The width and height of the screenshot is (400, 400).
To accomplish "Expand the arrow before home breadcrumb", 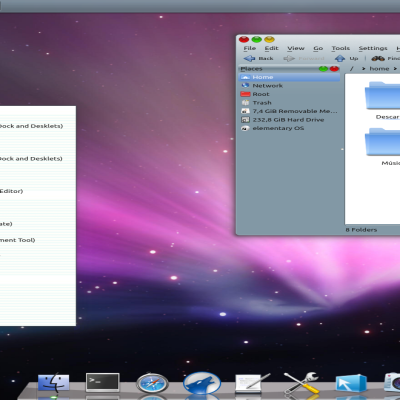I will [x=364, y=69].
